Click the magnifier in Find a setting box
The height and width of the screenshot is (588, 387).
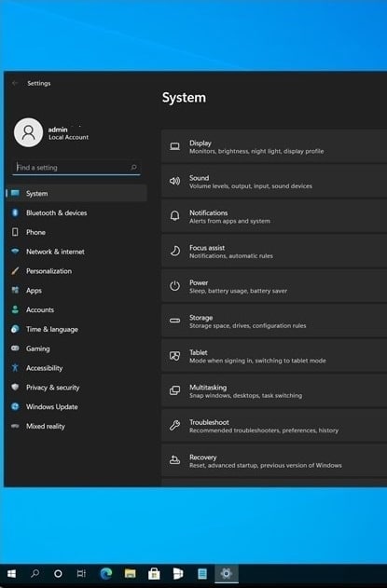pos(133,167)
